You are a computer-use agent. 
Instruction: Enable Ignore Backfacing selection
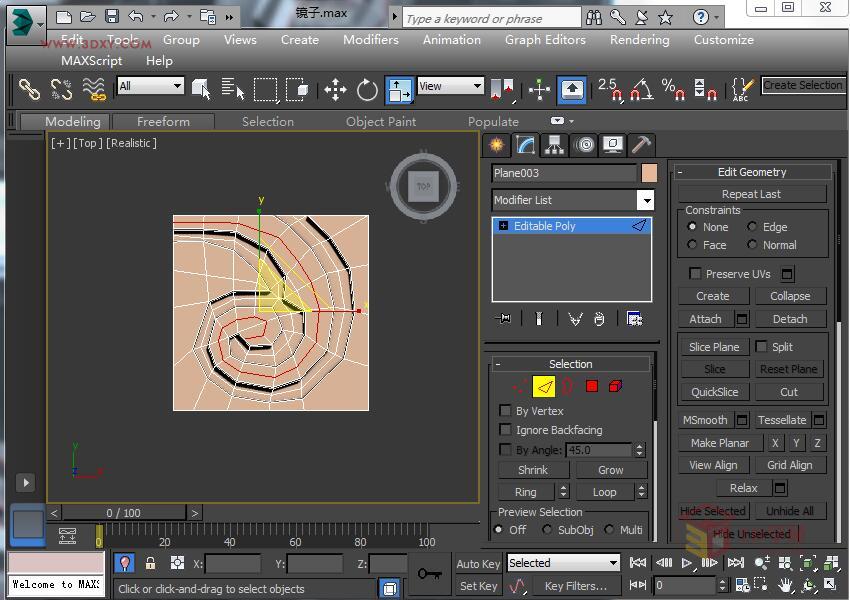click(506, 429)
